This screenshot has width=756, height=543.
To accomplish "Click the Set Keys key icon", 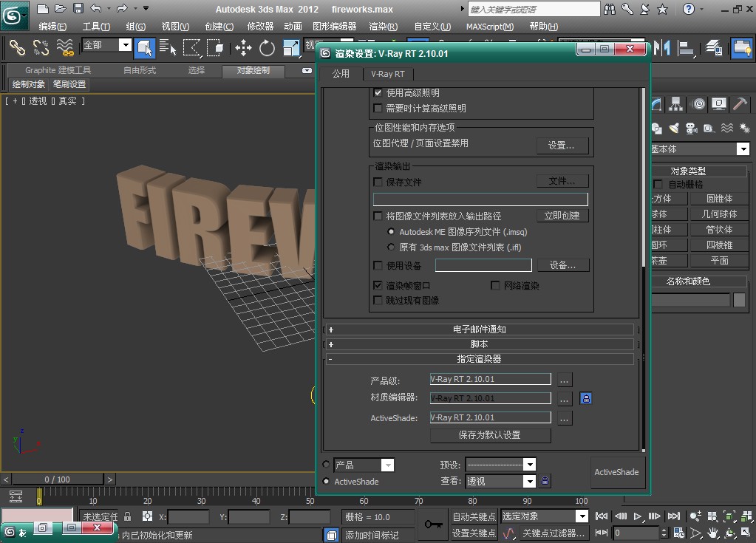I will point(432,525).
